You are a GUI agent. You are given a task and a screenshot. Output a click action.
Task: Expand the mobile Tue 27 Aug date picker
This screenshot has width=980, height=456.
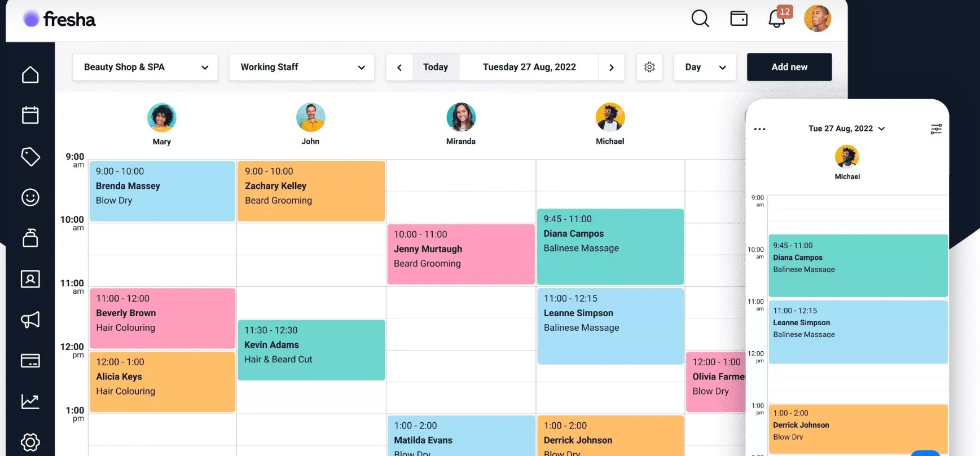846,129
